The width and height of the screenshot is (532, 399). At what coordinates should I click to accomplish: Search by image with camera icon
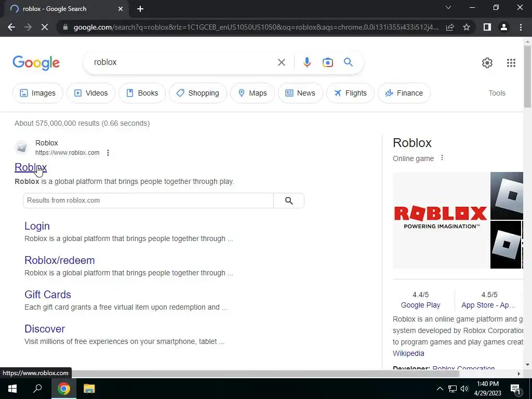click(327, 62)
